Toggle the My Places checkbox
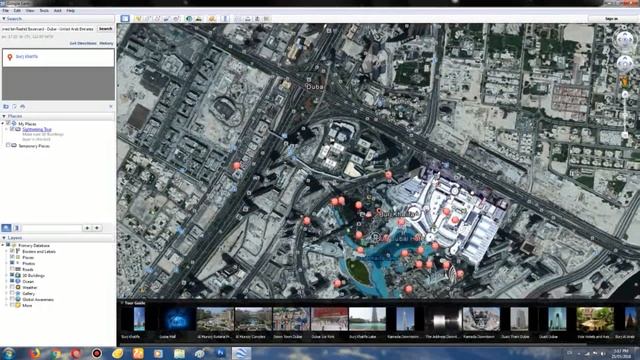 8,123
